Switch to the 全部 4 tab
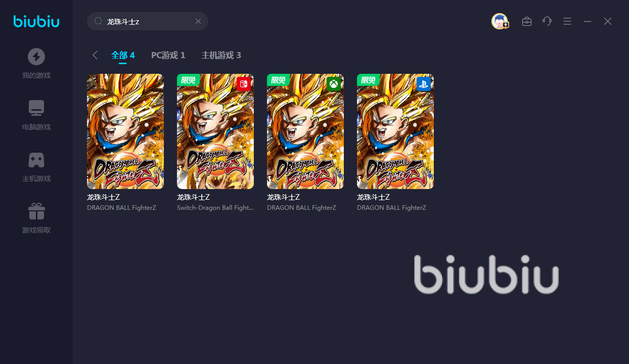This screenshot has height=364, width=629. click(123, 55)
